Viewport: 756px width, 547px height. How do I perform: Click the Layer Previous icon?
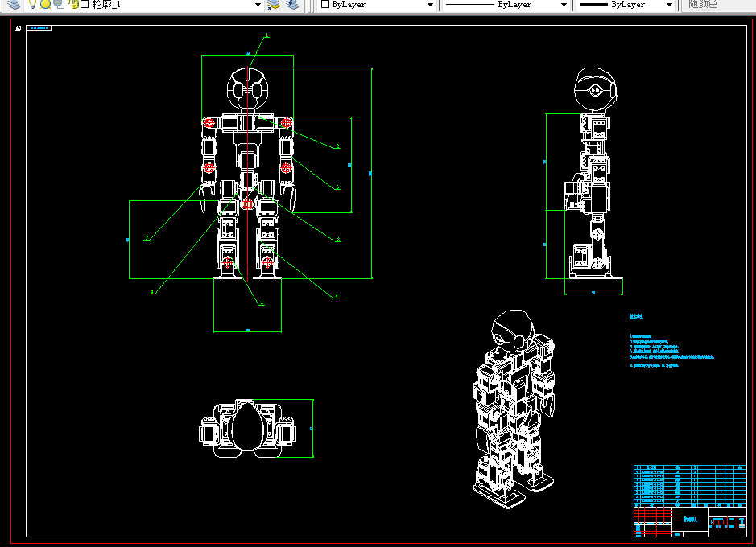291,5
